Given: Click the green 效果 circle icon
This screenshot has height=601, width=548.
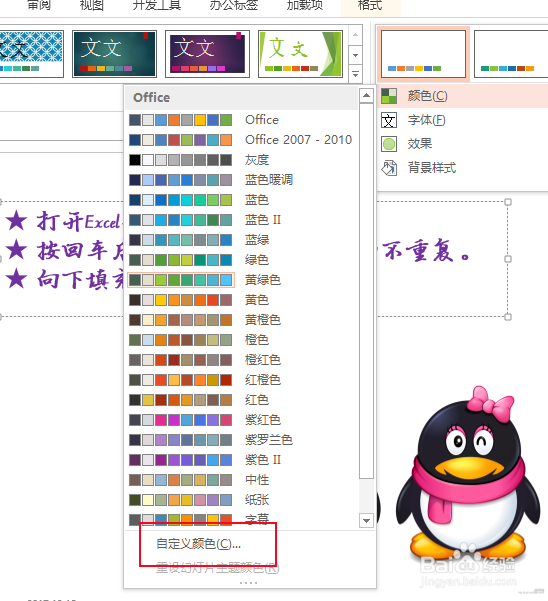Looking at the screenshot, I should coord(389,144).
